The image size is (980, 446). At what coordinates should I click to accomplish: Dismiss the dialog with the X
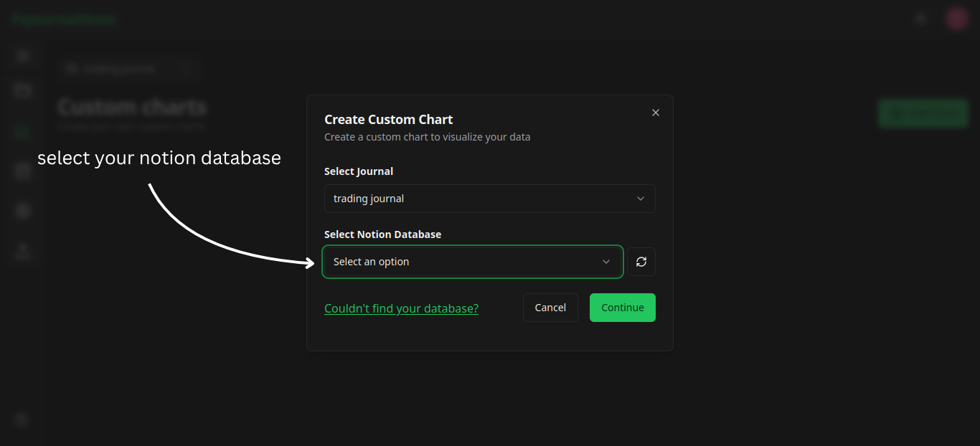pos(655,113)
